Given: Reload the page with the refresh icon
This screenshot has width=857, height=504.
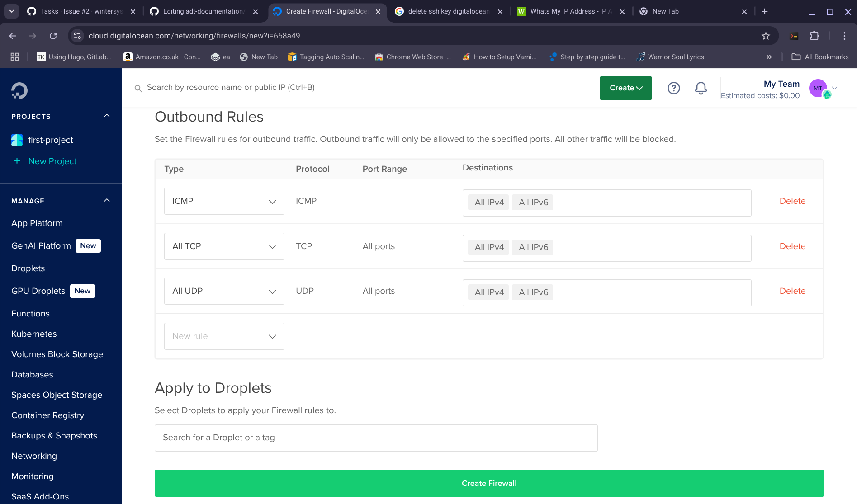Looking at the screenshot, I should (53, 36).
